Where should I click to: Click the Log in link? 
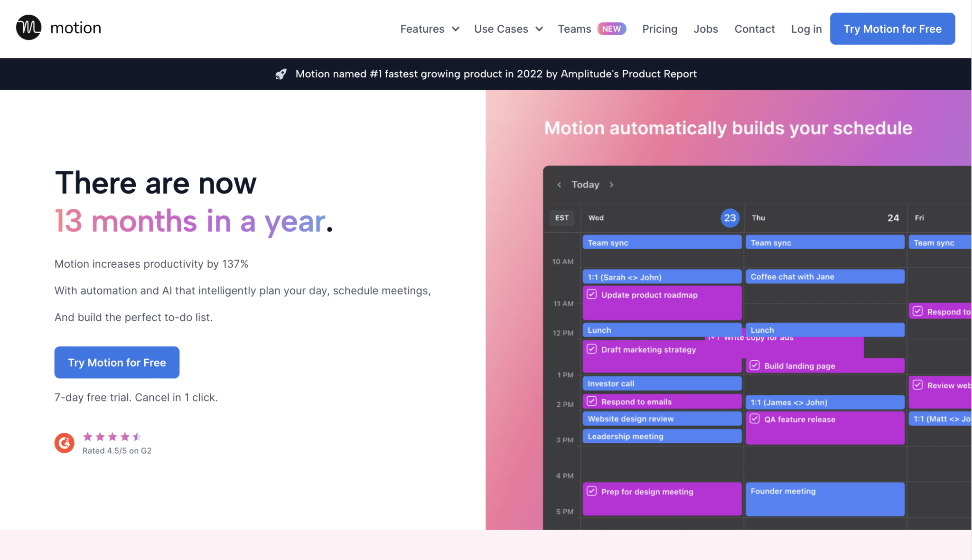[x=806, y=28]
